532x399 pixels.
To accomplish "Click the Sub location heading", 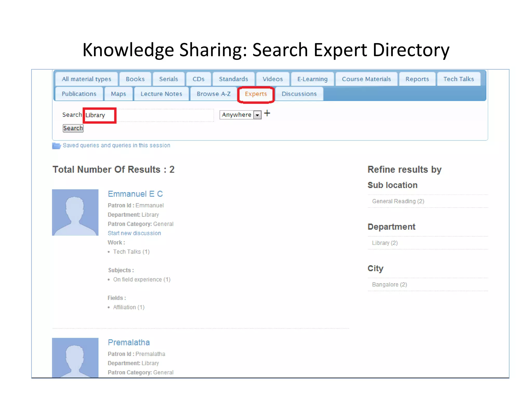I will point(393,185).
